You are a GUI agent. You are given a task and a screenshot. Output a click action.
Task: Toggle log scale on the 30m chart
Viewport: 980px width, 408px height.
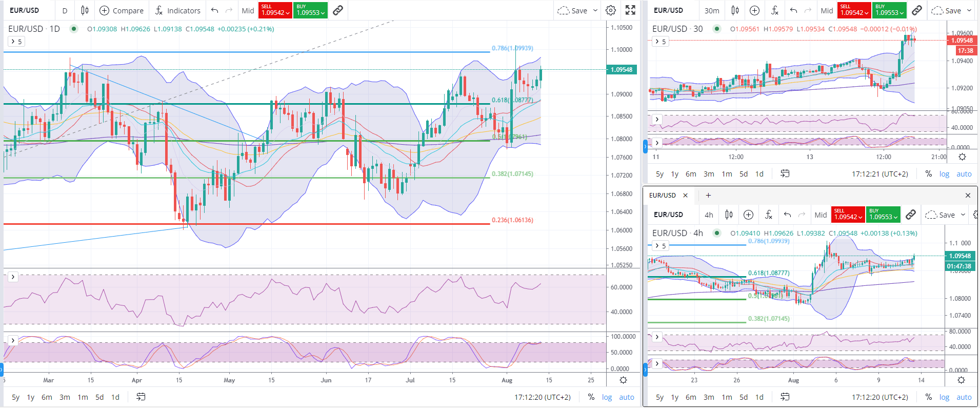[x=944, y=174]
